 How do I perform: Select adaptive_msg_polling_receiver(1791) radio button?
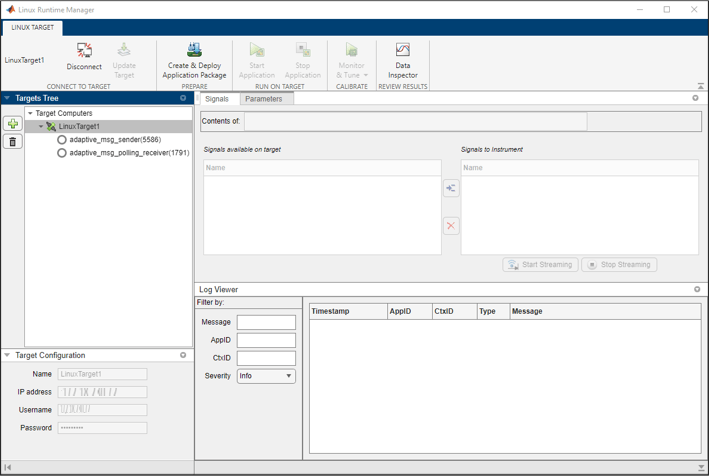tap(62, 153)
